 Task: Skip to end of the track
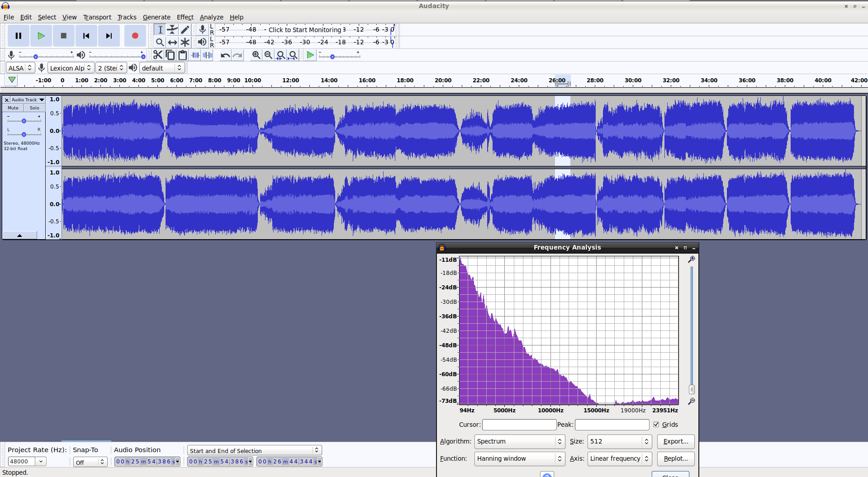coord(109,36)
